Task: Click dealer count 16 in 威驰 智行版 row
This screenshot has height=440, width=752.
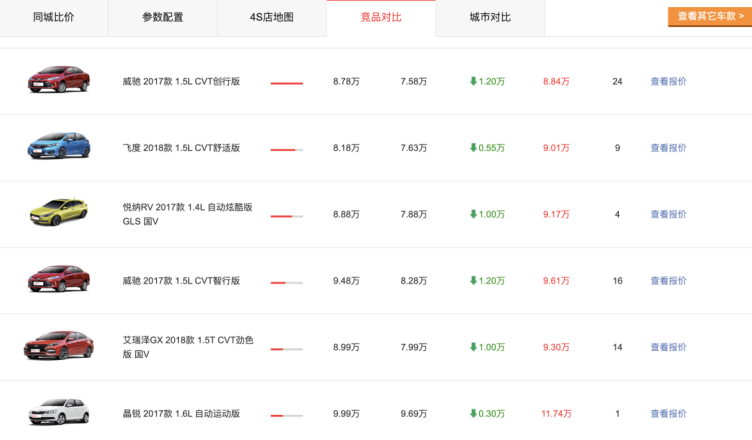Action: tap(617, 281)
